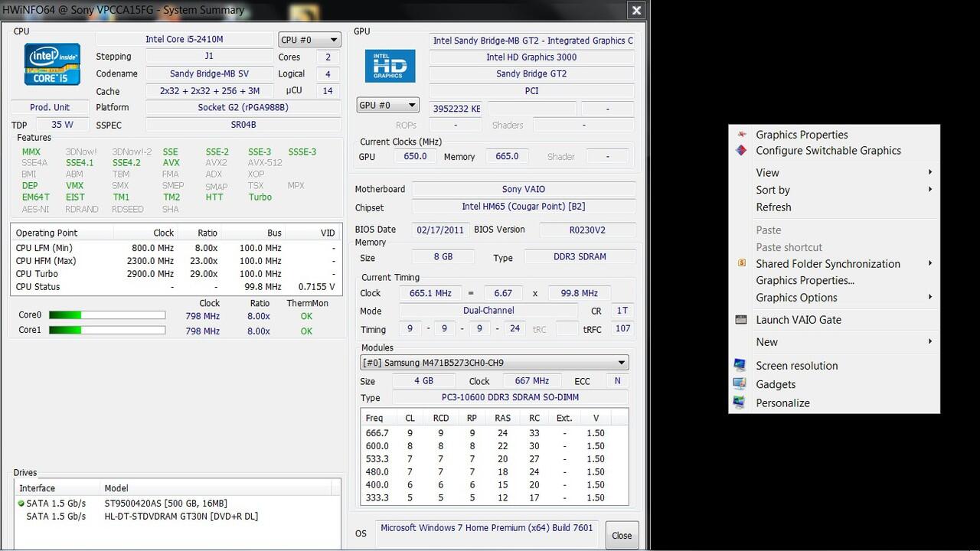Click the Intel Core i5-2410M name field
This screenshot has height=551, width=980.
click(x=185, y=39)
